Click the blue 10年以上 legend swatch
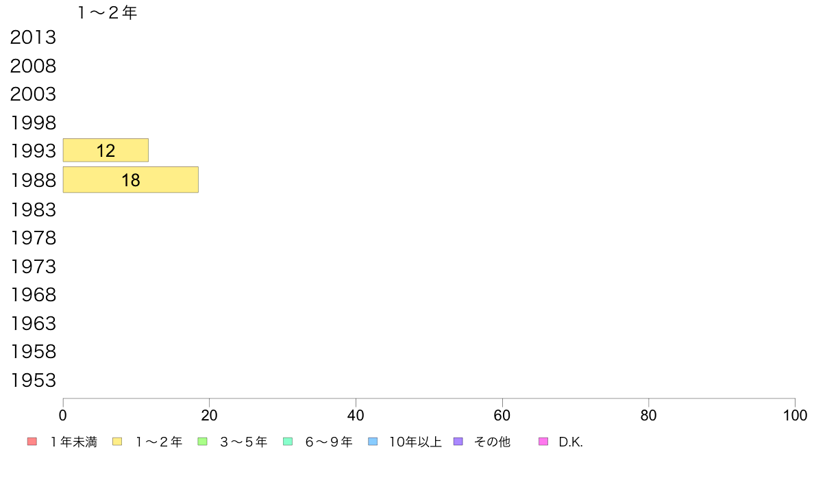The height and width of the screenshot is (504, 814). 373,442
